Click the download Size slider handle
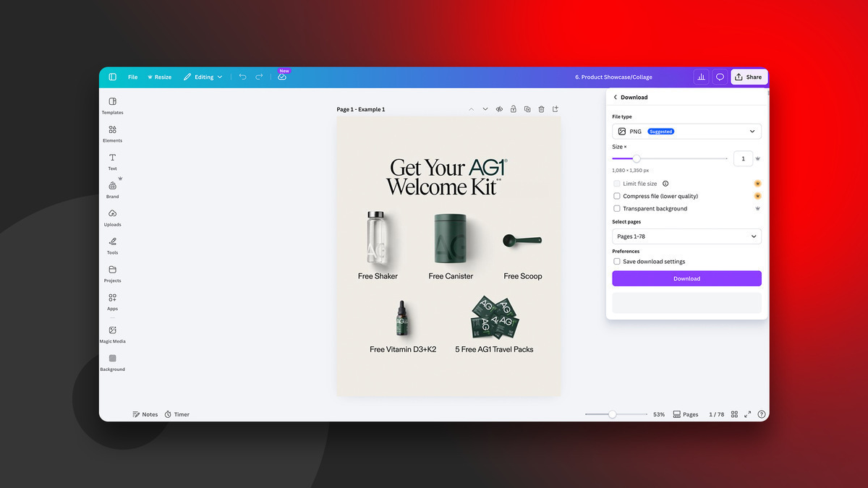This screenshot has width=868, height=488. click(x=637, y=158)
